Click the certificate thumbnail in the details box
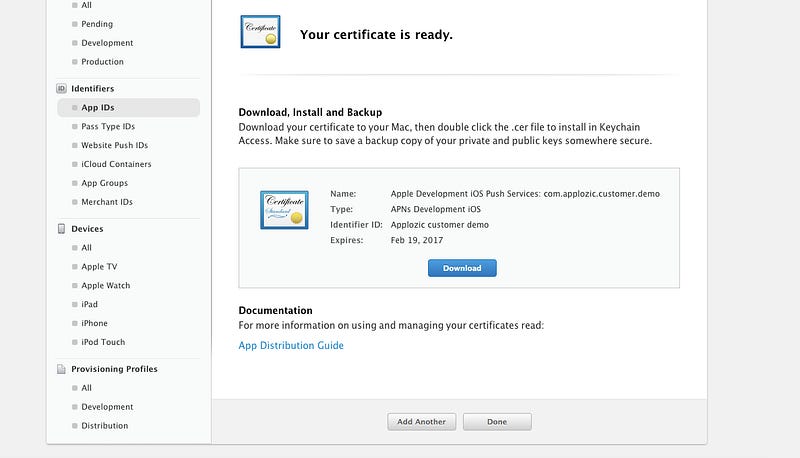The image size is (800, 458). click(284, 210)
